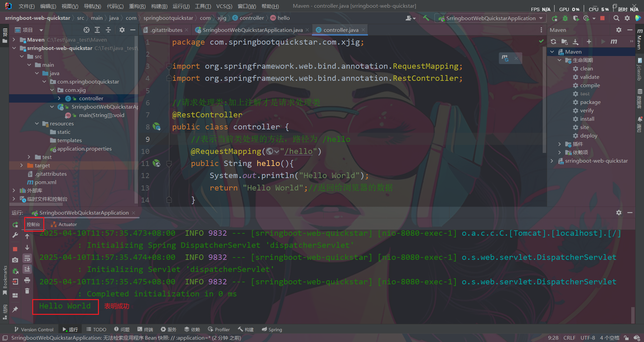This screenshot has height=342, width=644.
Task: Run with coverage shield icon
Action: click(576, 18)
